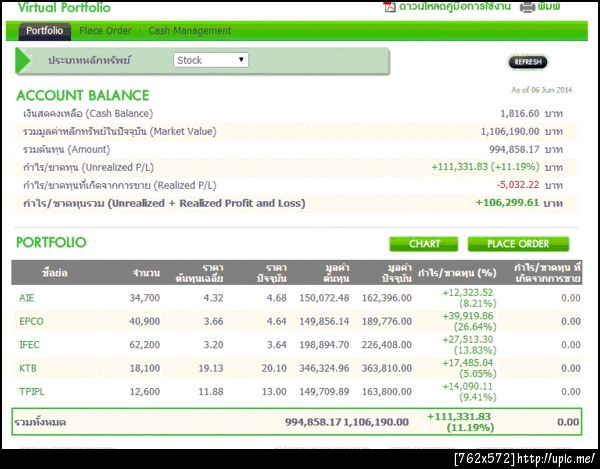The image size is (600, 469).
Task: Click the printer icon
Action: pyautogui.click(x=527, y=7)
